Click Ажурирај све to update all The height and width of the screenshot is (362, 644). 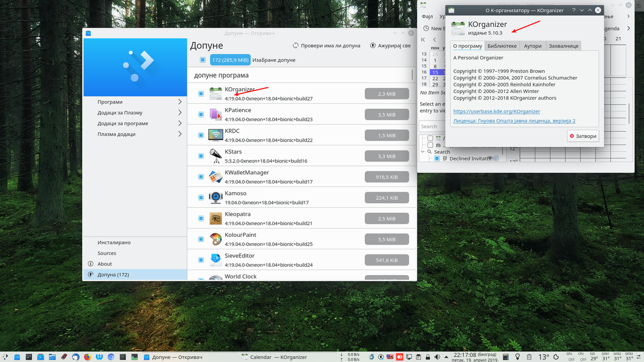(390, 45)
